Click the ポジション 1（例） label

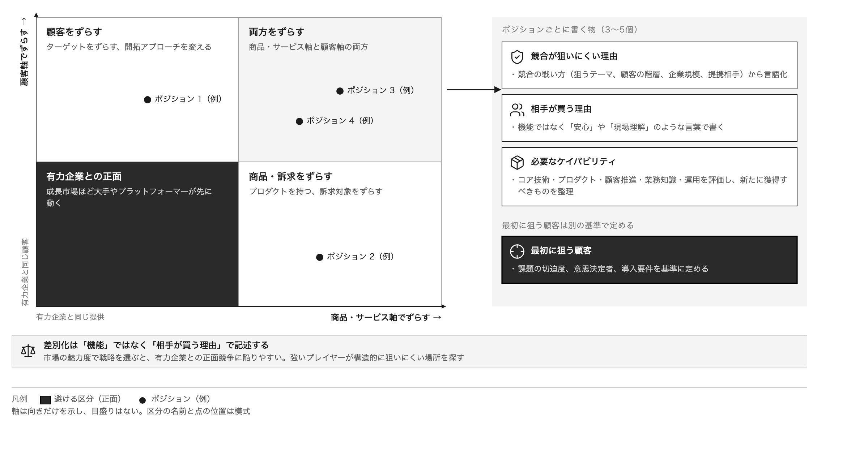coord(188,99)
